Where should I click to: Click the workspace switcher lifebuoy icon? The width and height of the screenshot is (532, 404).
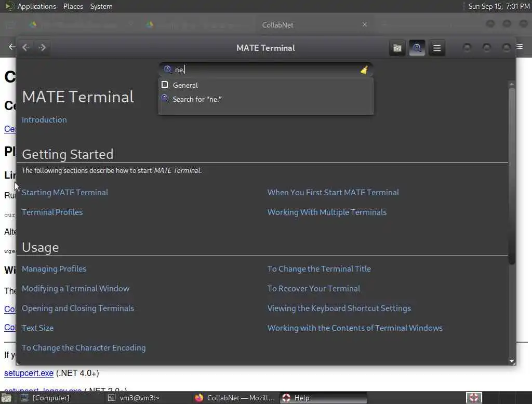pos(474,398)
